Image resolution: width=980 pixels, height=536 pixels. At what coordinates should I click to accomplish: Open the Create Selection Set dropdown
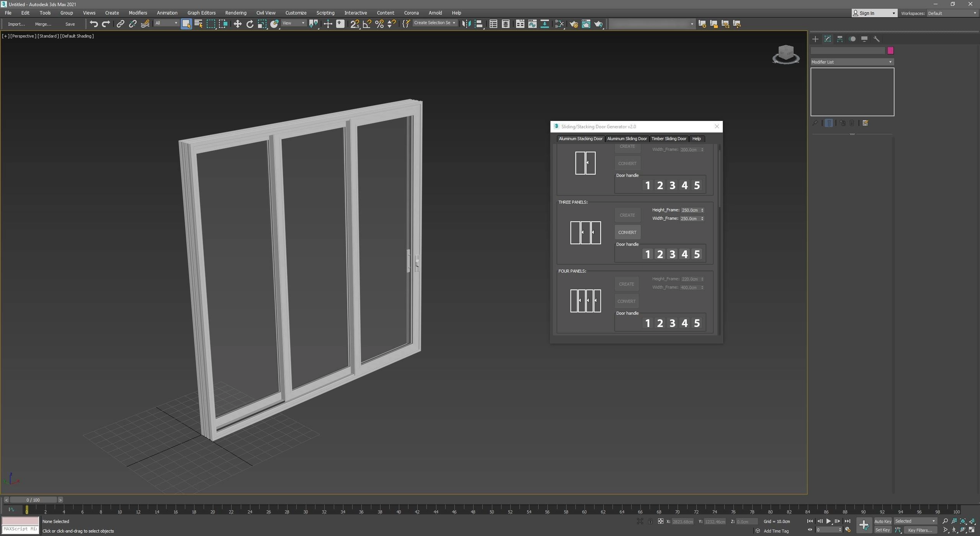tap(434, 23)
